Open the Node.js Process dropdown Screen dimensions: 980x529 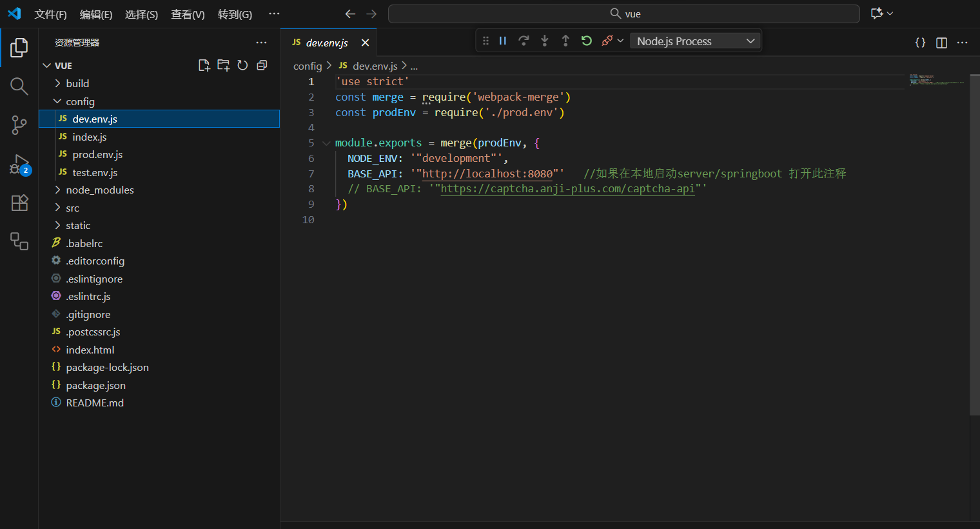695,41
